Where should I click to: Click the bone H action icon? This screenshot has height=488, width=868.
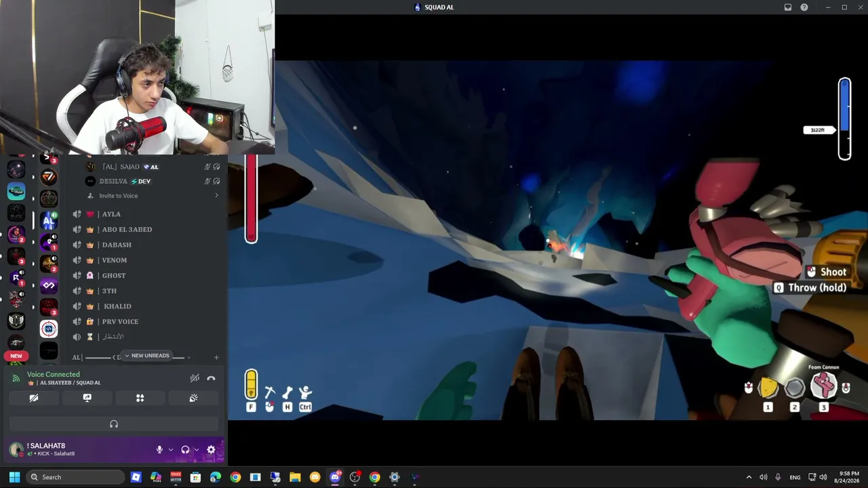coord(288,392)
